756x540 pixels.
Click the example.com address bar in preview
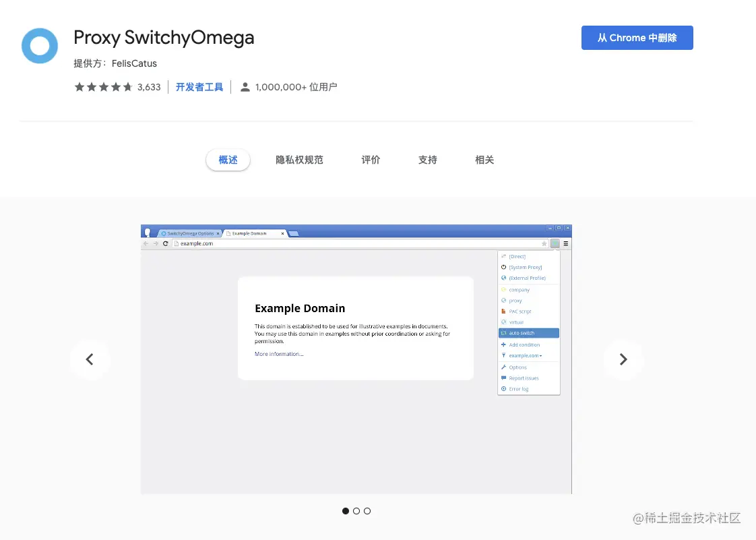tap(360, 243)
